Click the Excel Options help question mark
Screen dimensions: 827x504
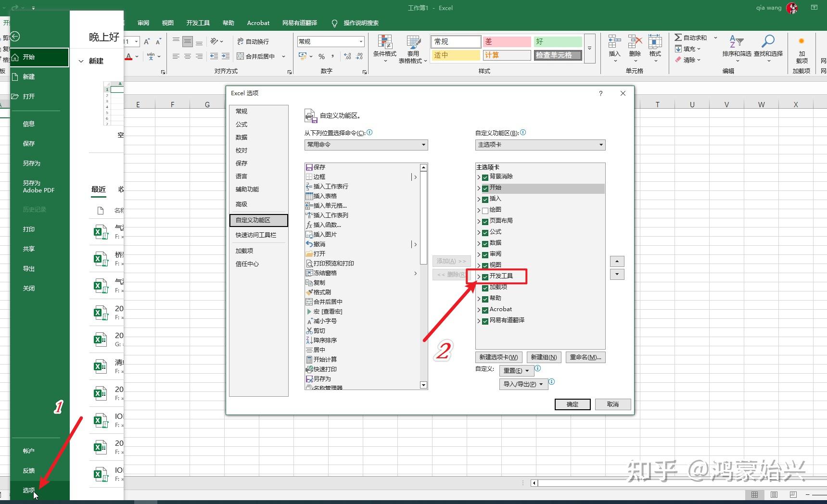(600, 93)
